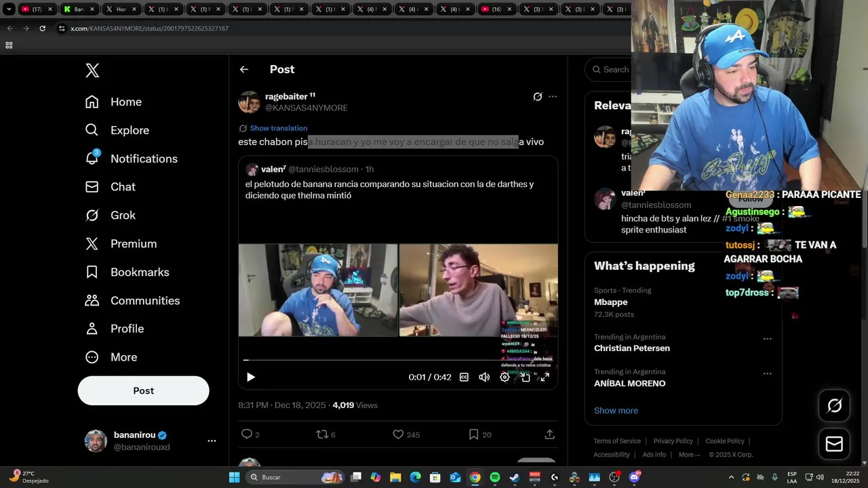
Task: Toggle video closed captions
Action: tap(464, 377)
